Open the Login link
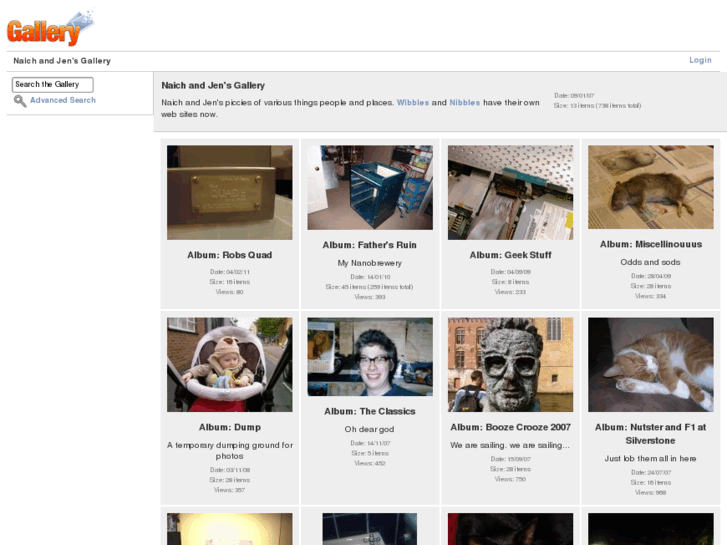This screenshot has width=727, height=545. pyautogui.click(x=700, y=60)
